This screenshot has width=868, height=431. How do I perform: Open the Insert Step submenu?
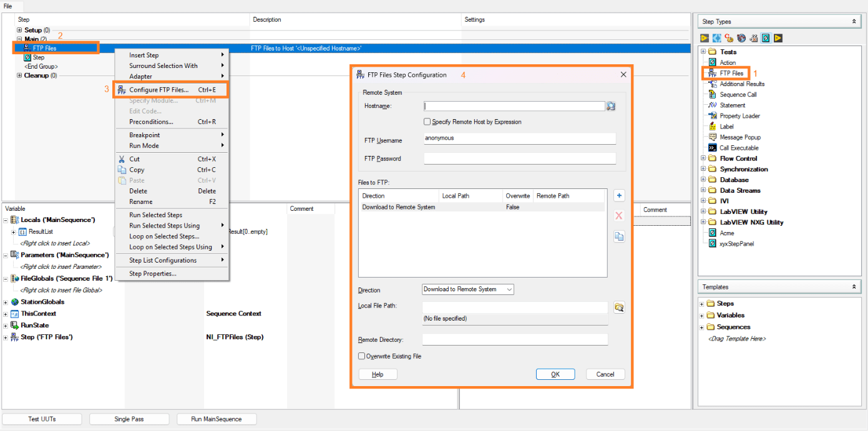(172, 55)
